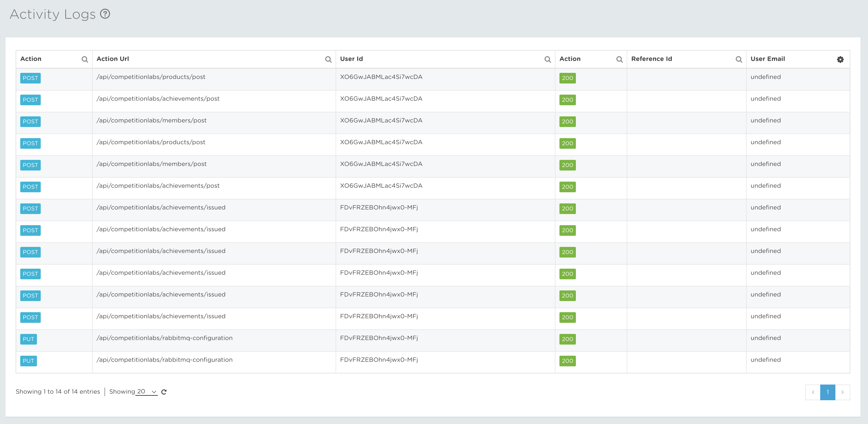Click the POST badge in the first row
Screen dimensions: 868x424
30,78
